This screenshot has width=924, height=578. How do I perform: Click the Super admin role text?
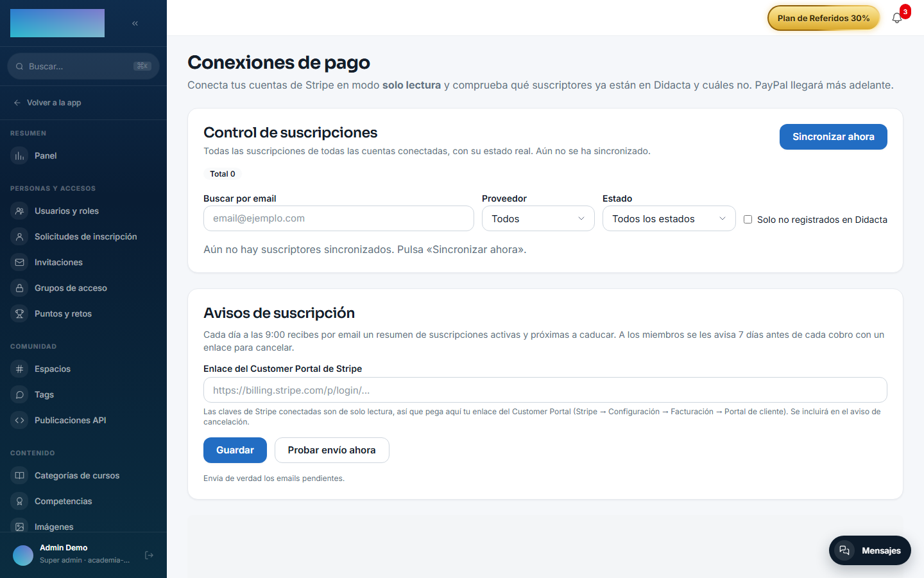(85, 560)
